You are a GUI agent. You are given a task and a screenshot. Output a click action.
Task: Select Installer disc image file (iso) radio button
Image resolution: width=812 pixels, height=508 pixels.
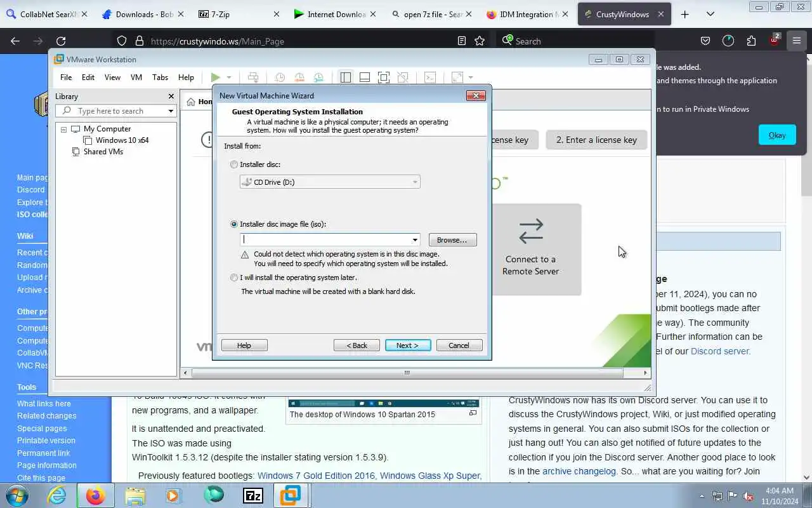pyautogui.click(x=234, y=224)
